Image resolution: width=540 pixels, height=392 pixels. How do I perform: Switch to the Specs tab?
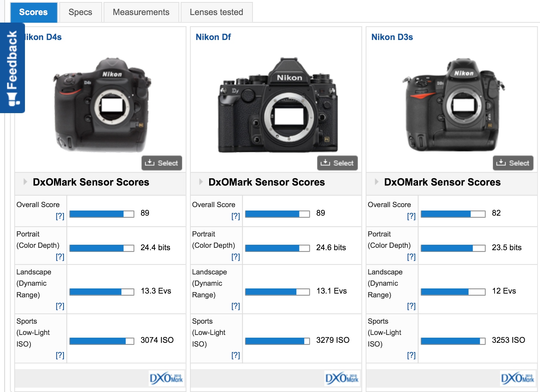80,12
